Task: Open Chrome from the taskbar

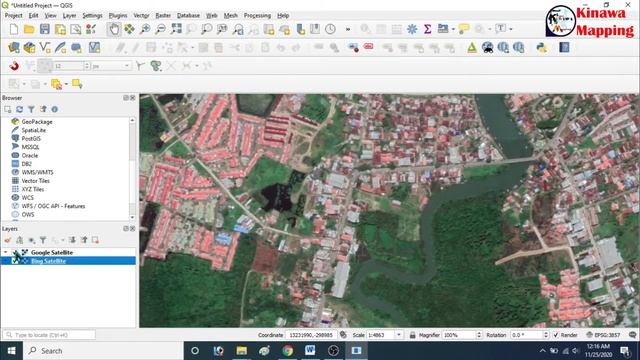Action: point(288,351)
